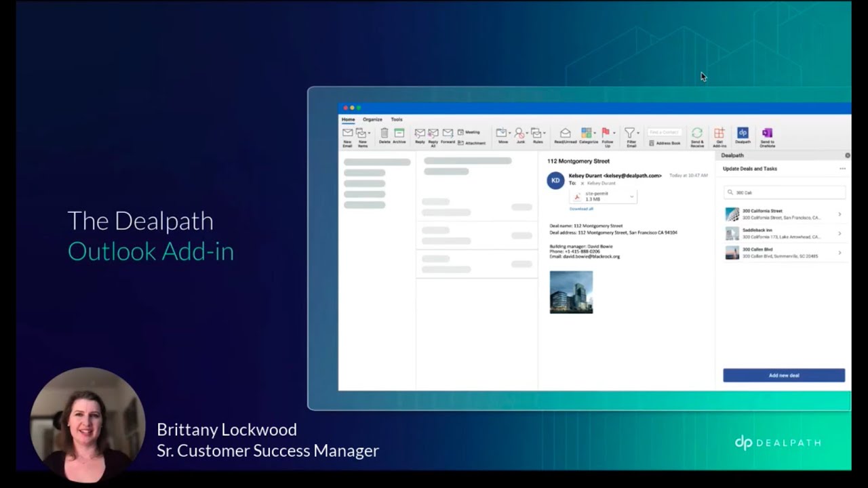Select the 300 California Street deal
868x488 pixels.
[784, 214]
